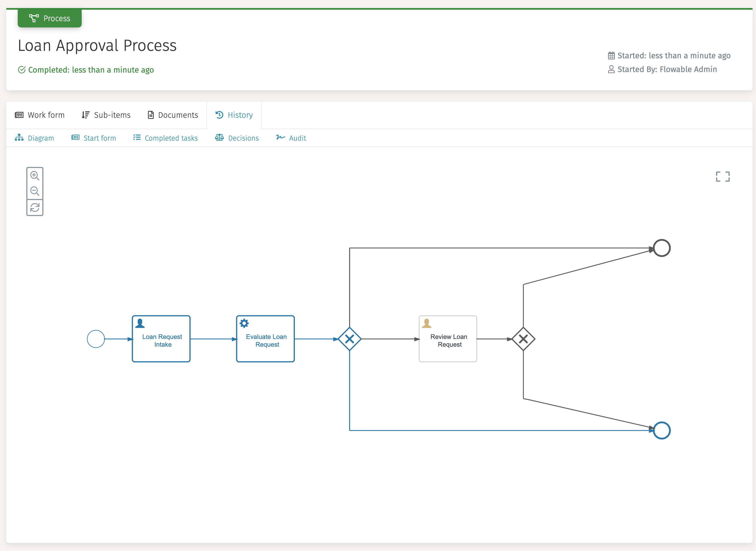
Task: Click the Loan Approval Process title
Action: coord(97,46)
